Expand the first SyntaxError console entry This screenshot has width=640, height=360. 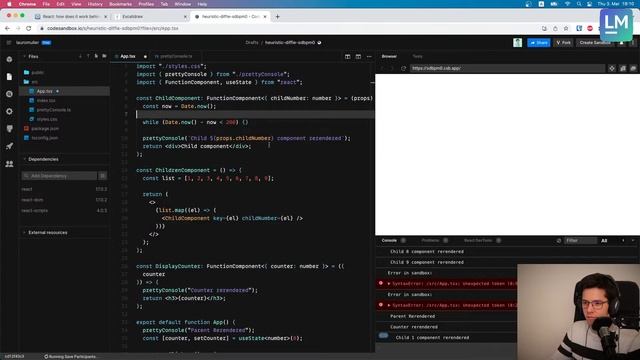pos(389,283)
